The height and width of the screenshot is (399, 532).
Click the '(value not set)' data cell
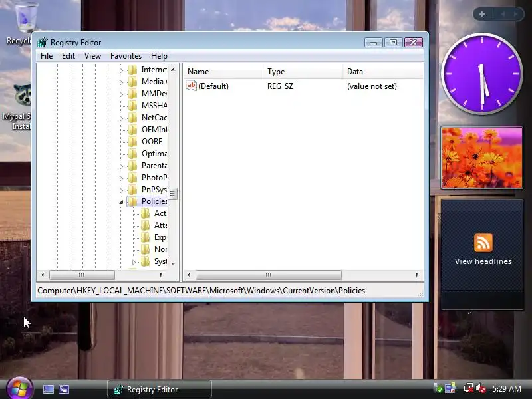[x=372, y=86]
